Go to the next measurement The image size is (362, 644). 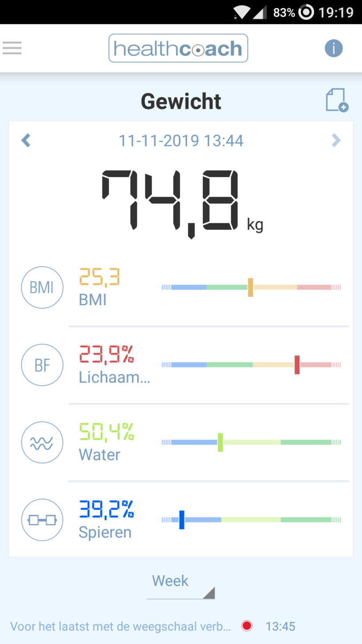336,141
